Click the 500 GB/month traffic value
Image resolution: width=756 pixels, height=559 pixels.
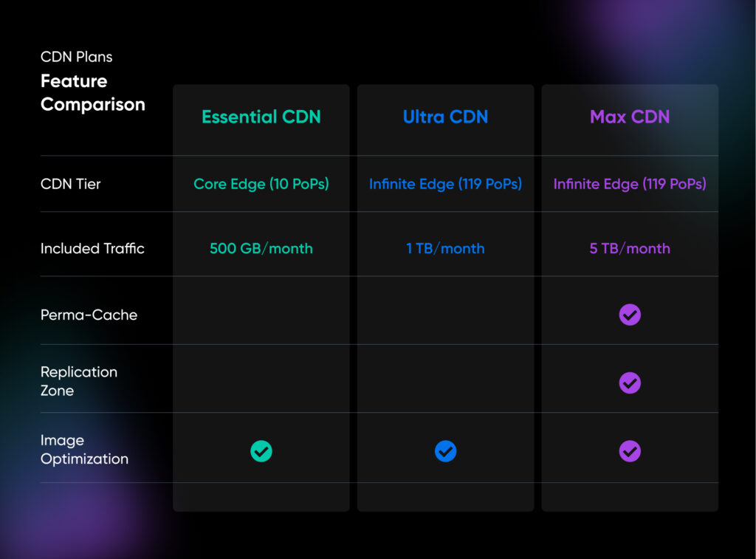point(261,249)
